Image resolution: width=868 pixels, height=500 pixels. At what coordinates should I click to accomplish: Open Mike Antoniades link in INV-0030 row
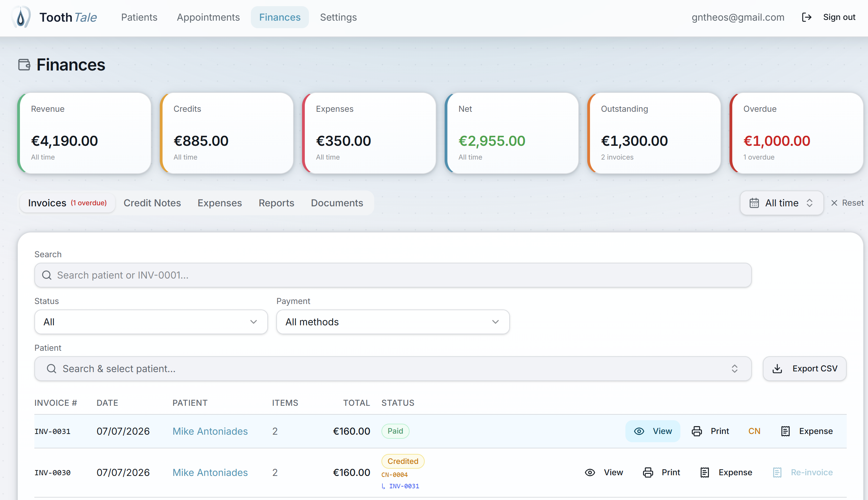pos(210,472)
